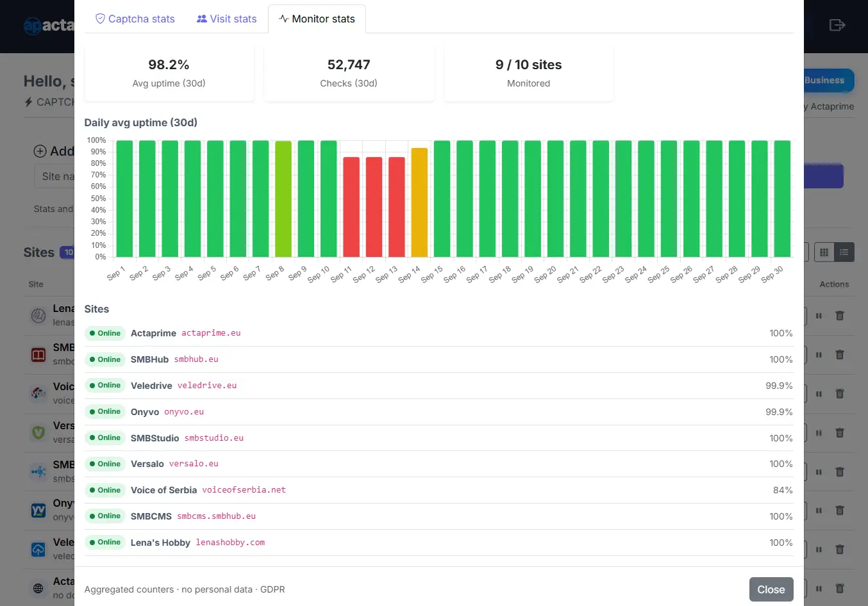
Task: Click the red Sep 13 uptime bar
Action: pyautogui.click(x=397, y=207)
